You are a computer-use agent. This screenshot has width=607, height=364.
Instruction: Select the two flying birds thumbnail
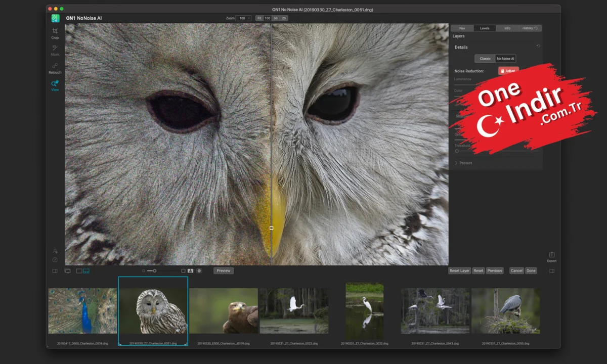tap(435, 311)
